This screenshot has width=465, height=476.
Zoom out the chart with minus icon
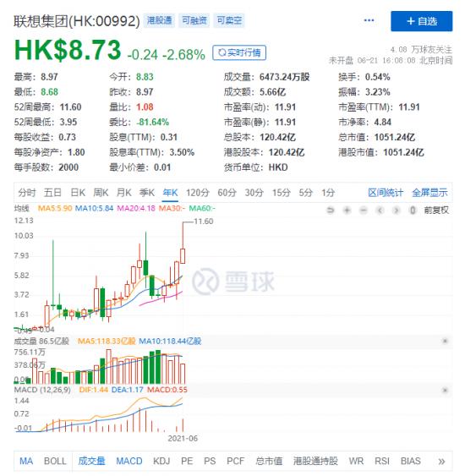(x=363, y=210)
